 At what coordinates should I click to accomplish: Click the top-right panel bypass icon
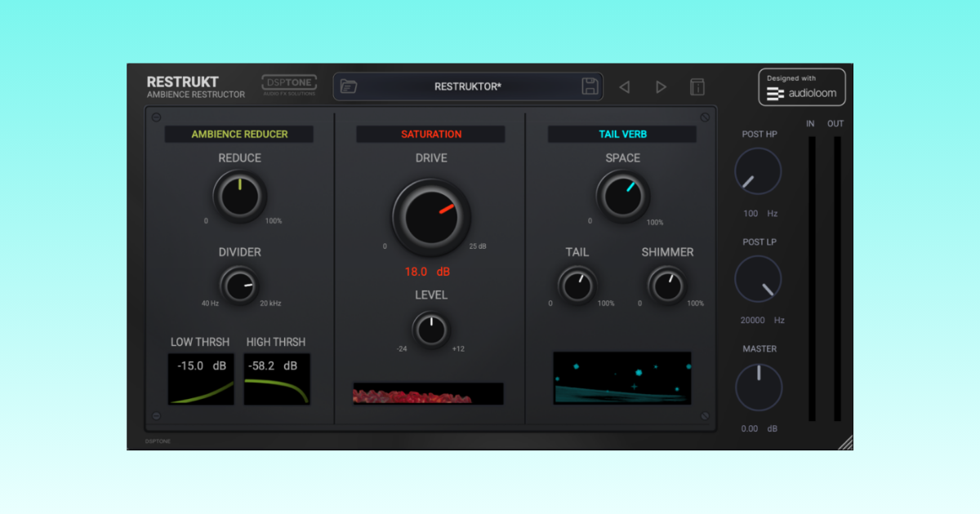(705, 117)
